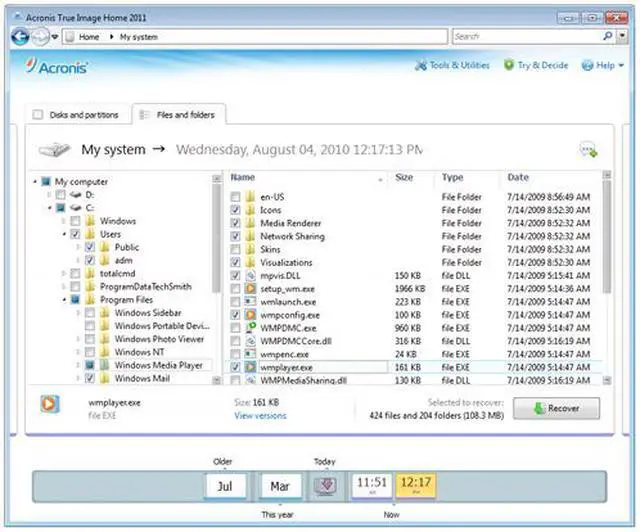
Task: Click the wmpconfig.exe file icon
Action: (250, 315)
